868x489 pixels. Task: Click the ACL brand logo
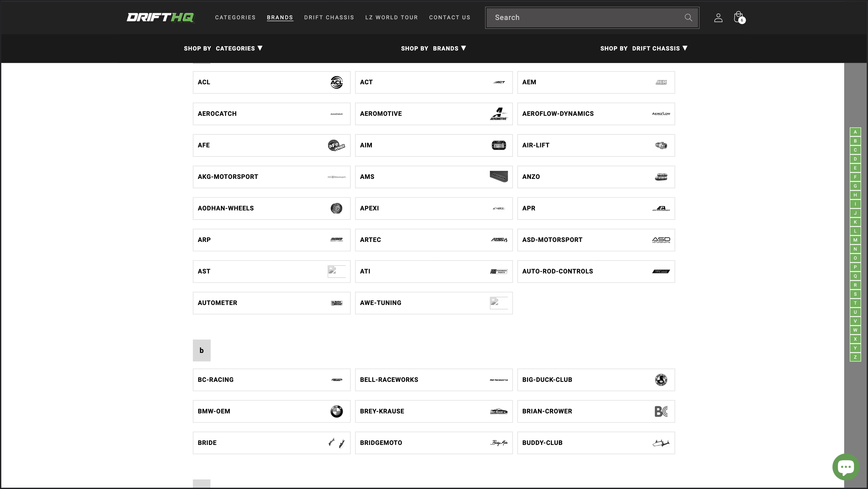(336, 82)
